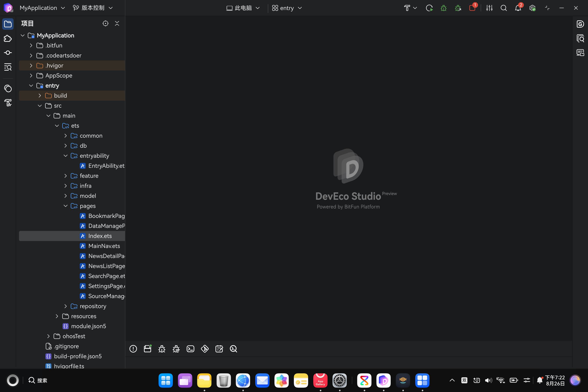This screenshot has height=392, width=588.
Task: Open the bottom bar search-code icon
Action: [x=234, y=349]
